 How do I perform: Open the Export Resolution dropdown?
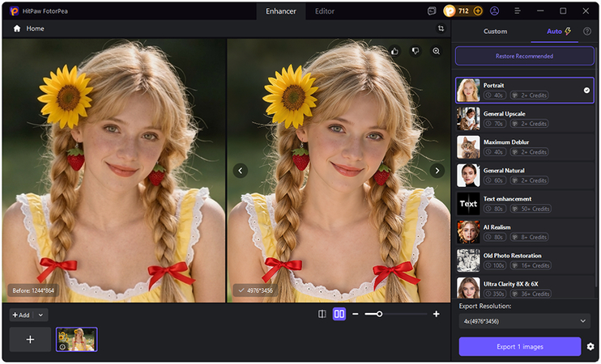pos(524,321)
